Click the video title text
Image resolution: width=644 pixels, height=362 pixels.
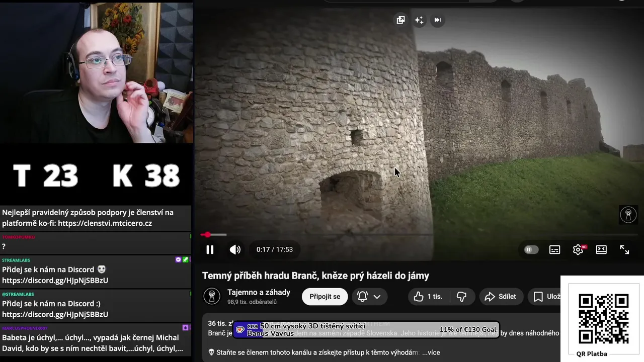[x=315, y=276]
